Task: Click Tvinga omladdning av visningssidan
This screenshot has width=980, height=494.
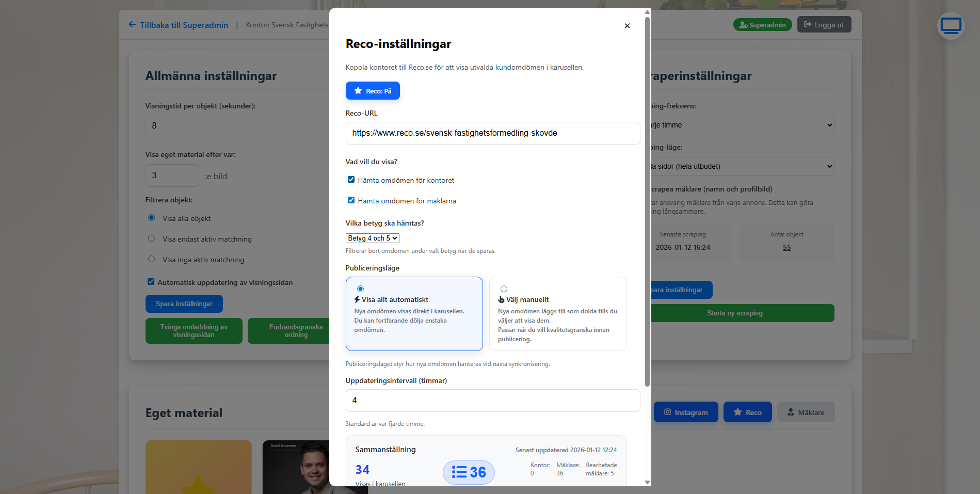Action: coord(194,331)
